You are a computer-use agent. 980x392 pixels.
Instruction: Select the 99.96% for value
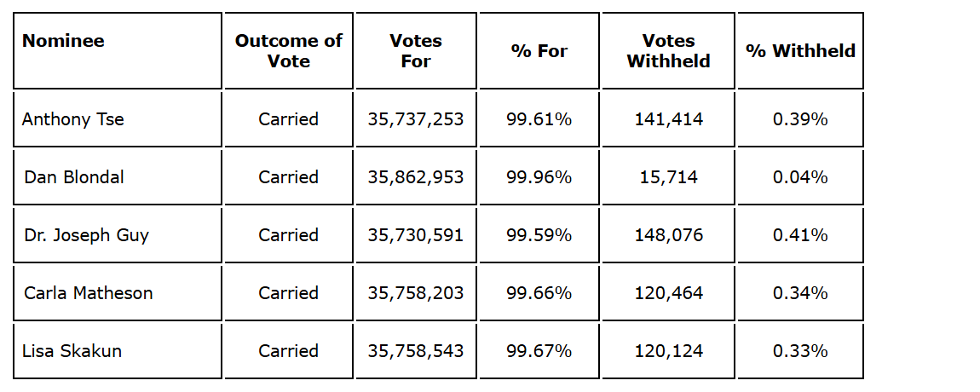pos(539,177)
